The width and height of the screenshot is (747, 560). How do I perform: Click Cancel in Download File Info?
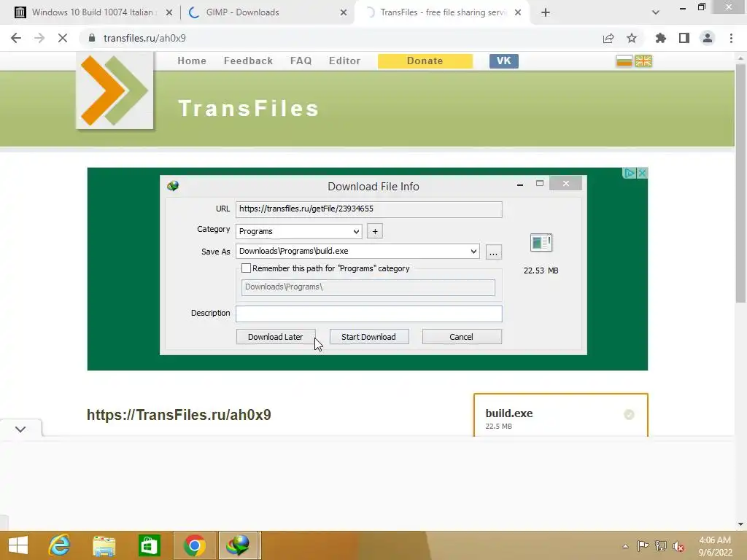(x=462, y=337)
